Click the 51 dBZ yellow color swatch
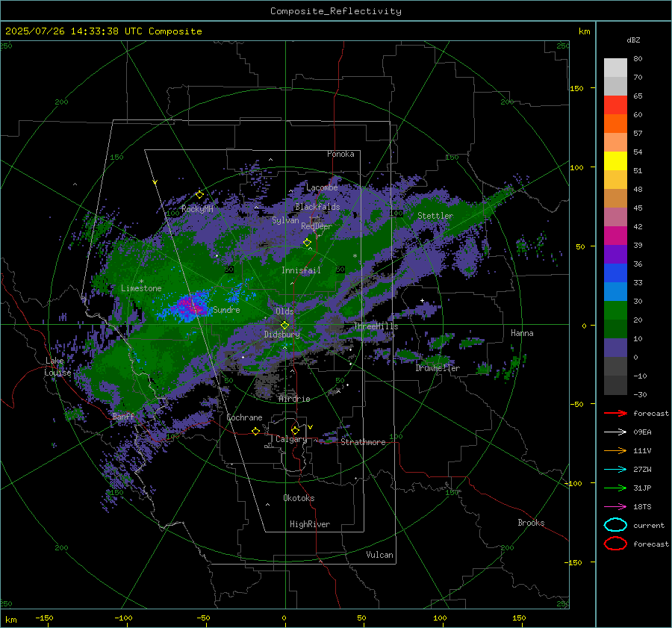 (615, 161)
